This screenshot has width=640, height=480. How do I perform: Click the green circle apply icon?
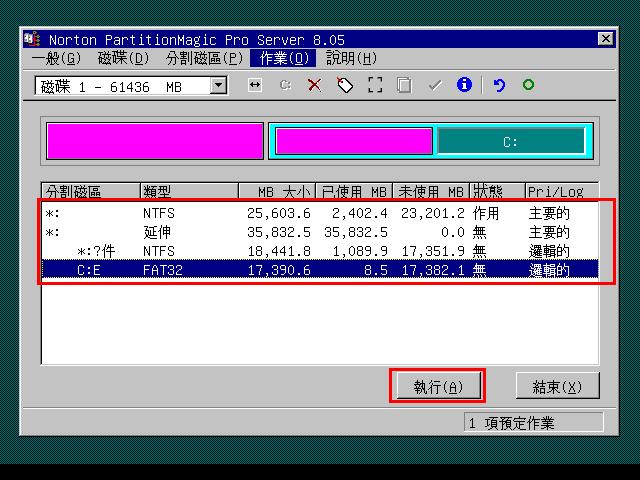(528, 86)
